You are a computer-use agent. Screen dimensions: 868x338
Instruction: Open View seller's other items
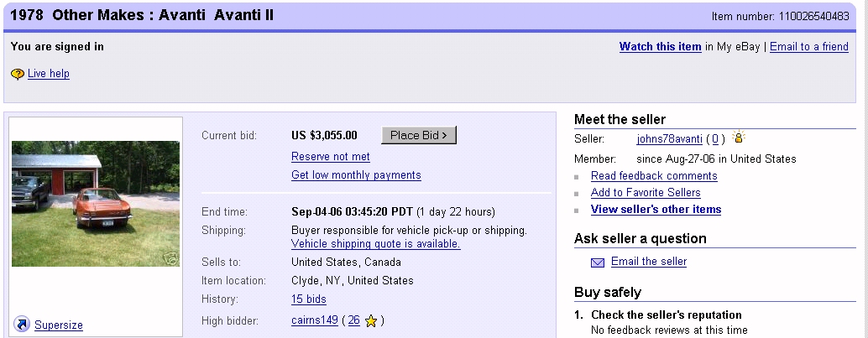[656, 210]
